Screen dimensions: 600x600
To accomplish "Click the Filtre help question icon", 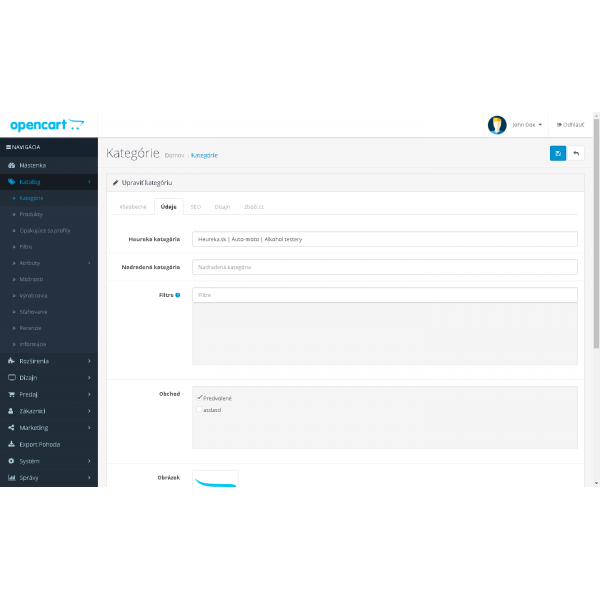I will pyautogui.click(x=178, y=295).
